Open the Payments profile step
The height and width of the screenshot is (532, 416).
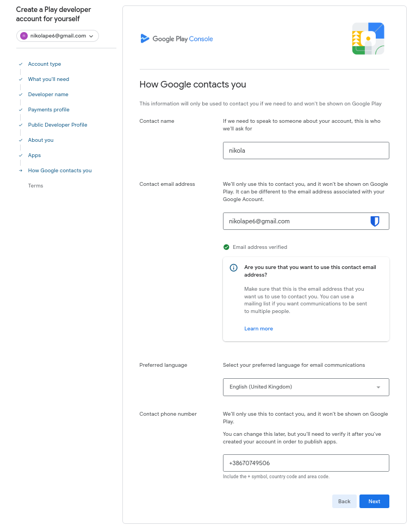(x=48, y=110)
